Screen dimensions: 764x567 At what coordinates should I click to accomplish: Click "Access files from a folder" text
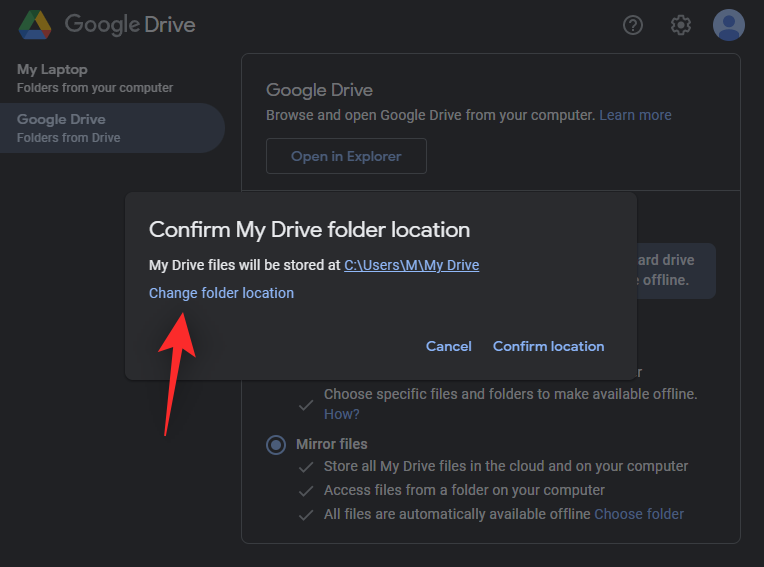[464, 490]
